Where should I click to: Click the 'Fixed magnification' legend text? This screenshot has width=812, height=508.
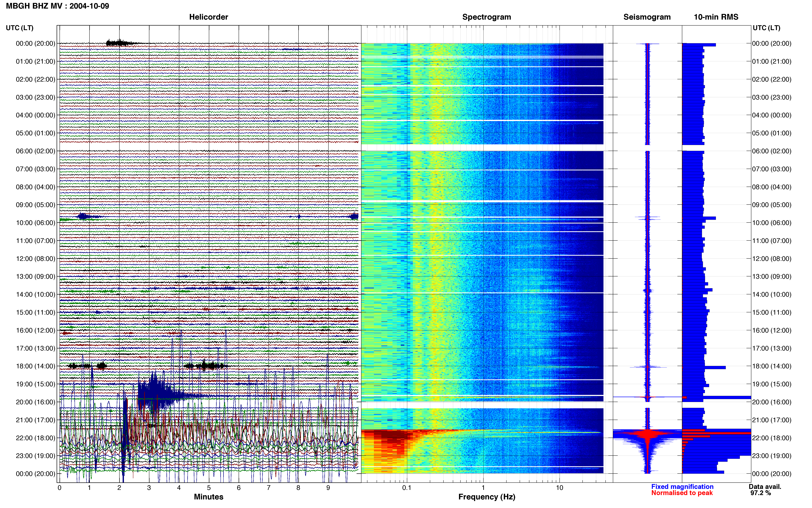(x=682, y=487)
